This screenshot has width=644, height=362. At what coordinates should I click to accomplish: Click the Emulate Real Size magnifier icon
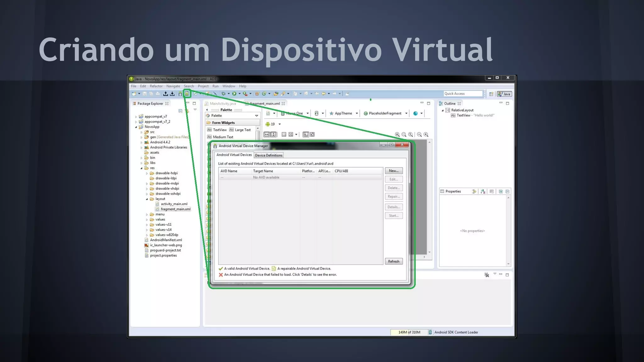pos(397,134)
